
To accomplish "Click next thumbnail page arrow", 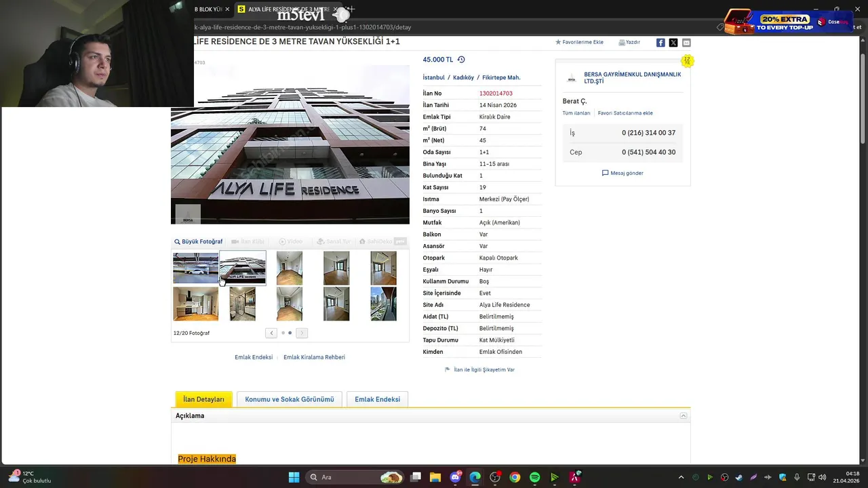I will (302, 333).
